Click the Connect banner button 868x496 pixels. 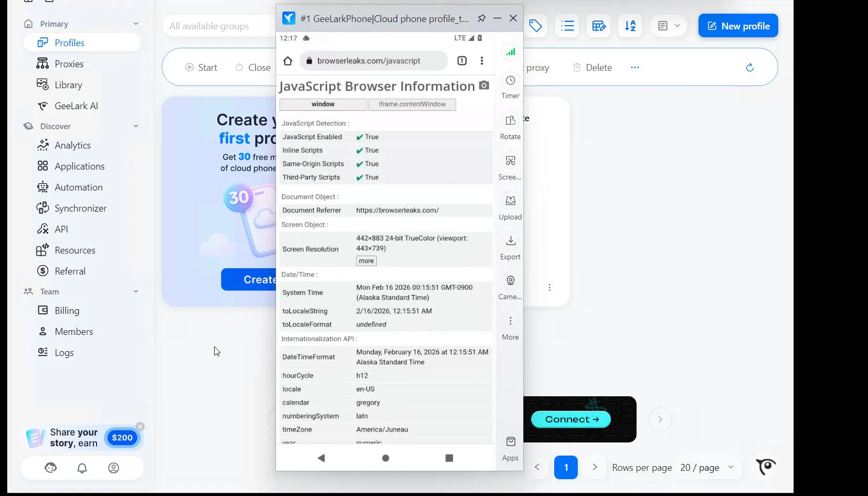[x=571, y=419]
